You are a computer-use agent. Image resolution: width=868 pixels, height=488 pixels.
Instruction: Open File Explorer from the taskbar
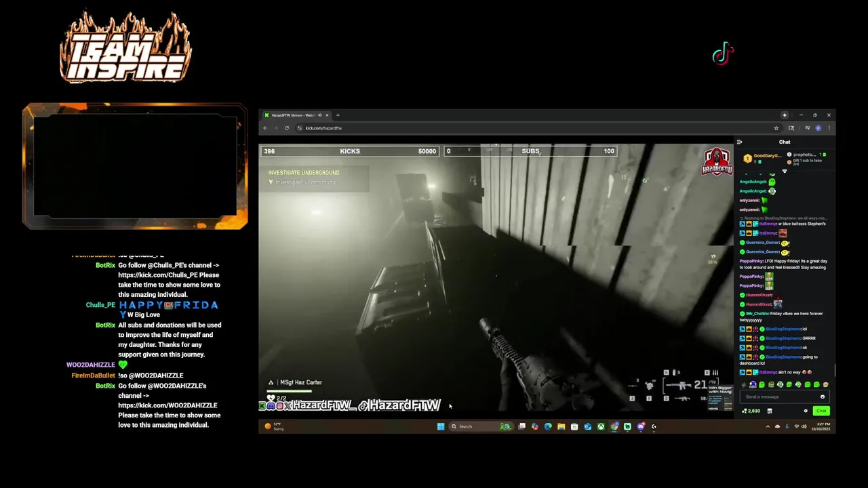point(561,426)
